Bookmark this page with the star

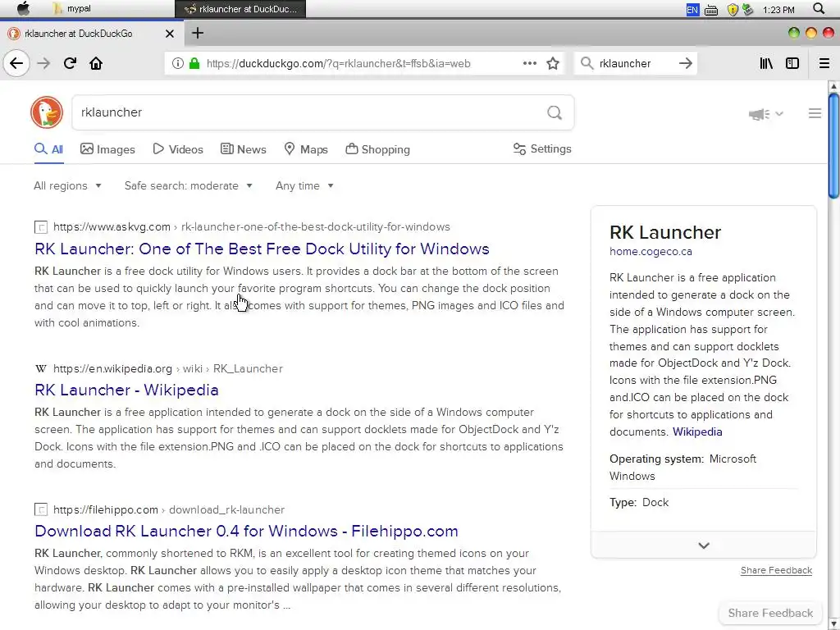(x=553, y=63)
